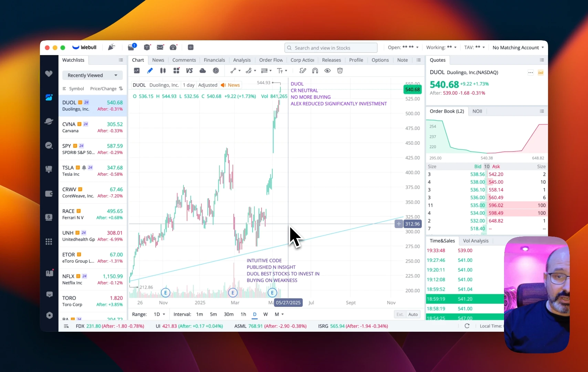588x372 pixels.
Task: Open the chart layout grid icon
Action: 176,71
